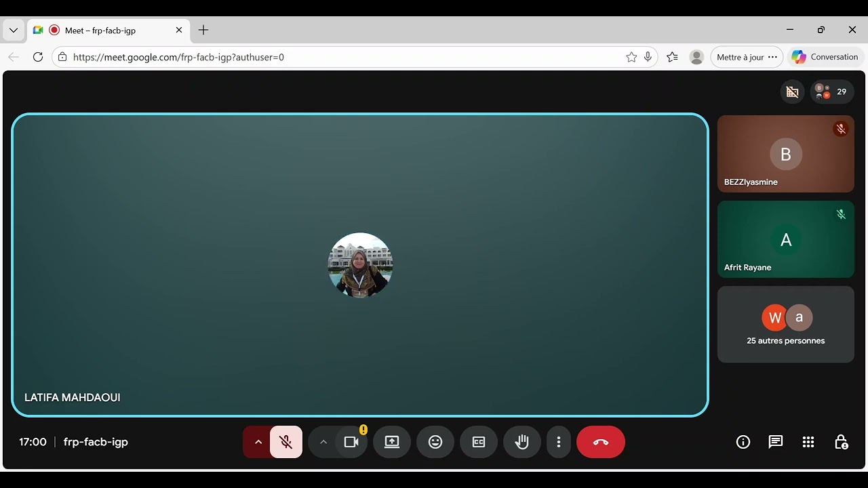Image resolution: width=868 pixels, height=488 pixels.
Task: Open emoji reactions
Action: [435, 442]
